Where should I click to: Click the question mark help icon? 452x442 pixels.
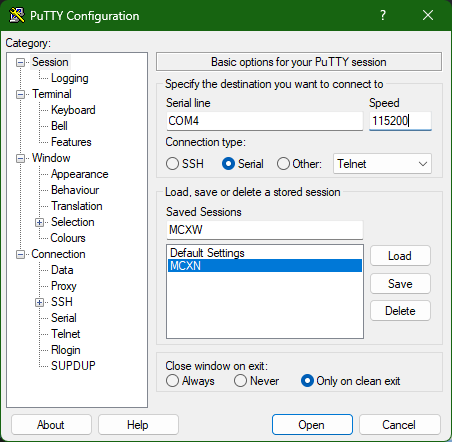(383, 15)
